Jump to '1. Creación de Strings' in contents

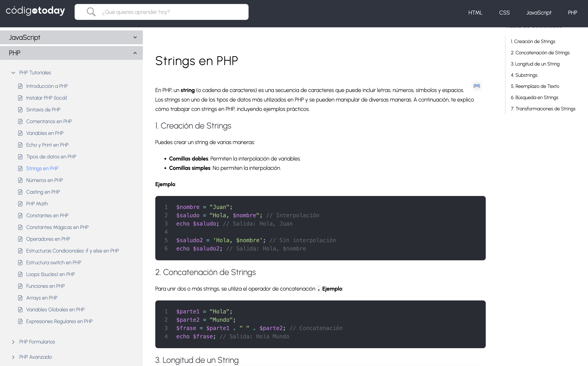[533, 41]
